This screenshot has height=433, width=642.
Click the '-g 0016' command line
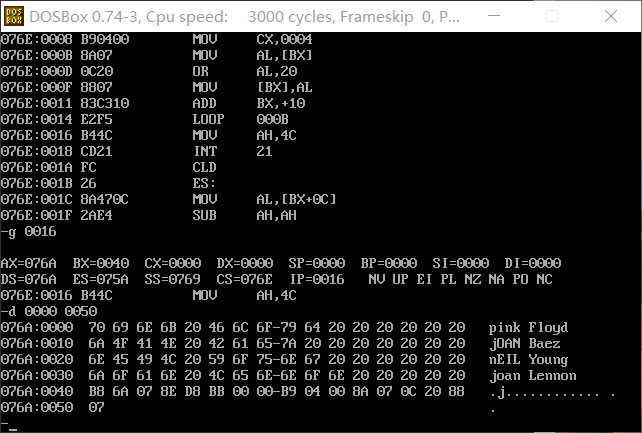click(29, 232)
